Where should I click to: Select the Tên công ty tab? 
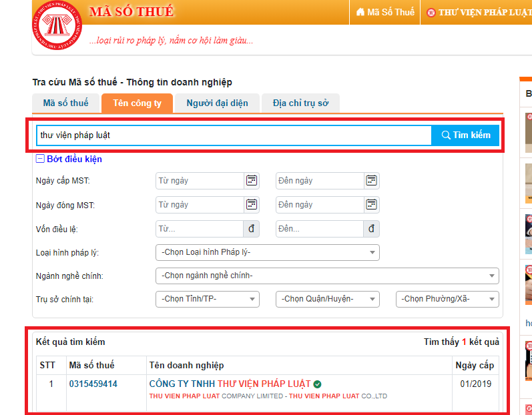coord(137,103)
